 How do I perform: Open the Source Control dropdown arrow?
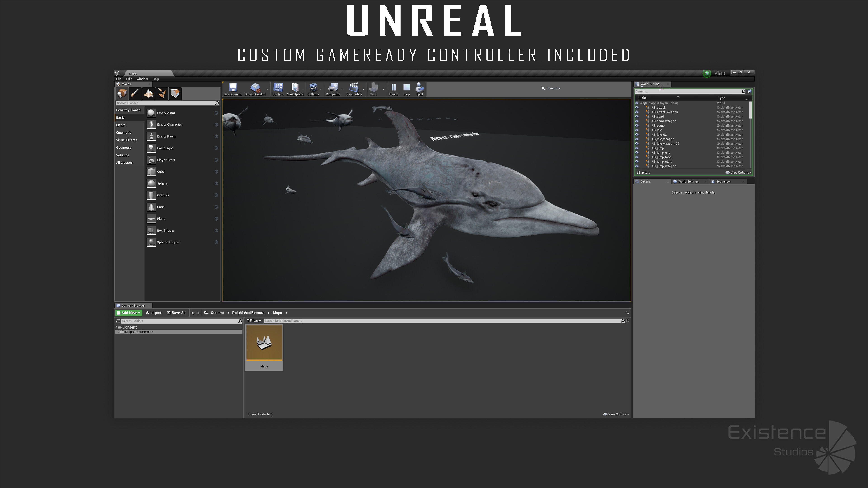[x=268, y=89]
